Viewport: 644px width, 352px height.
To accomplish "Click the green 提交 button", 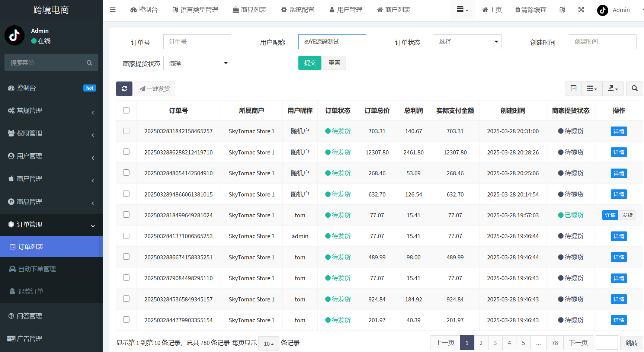I will pyautogui.click(x=310, y=63).
